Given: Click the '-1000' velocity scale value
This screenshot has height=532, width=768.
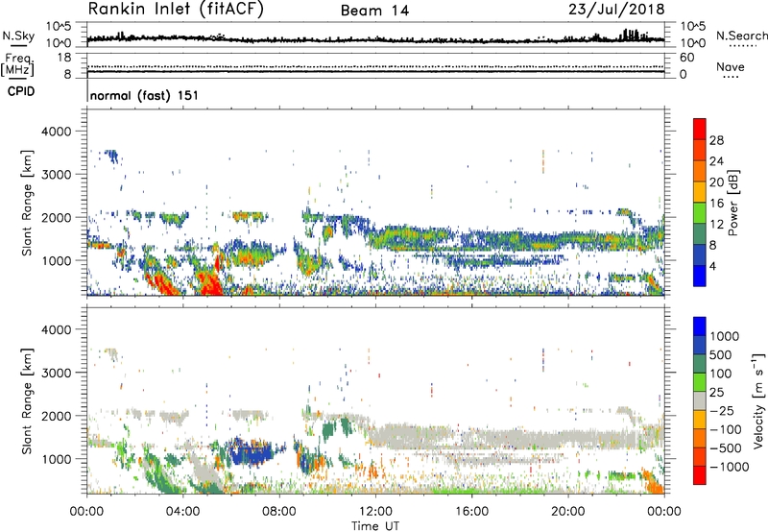Looking at the screenshot, I should (x=729, y=467).
